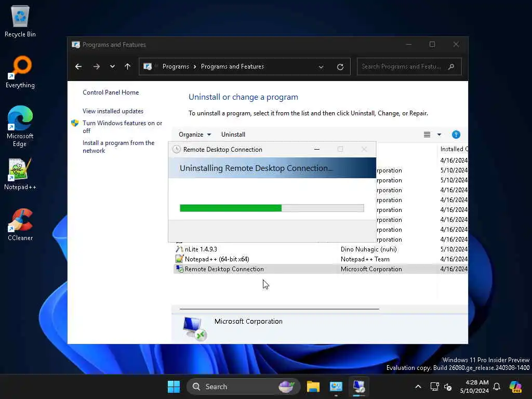Refresh the Programs and Features list
This screenshot has width=532, height=399.
[340, 67]
